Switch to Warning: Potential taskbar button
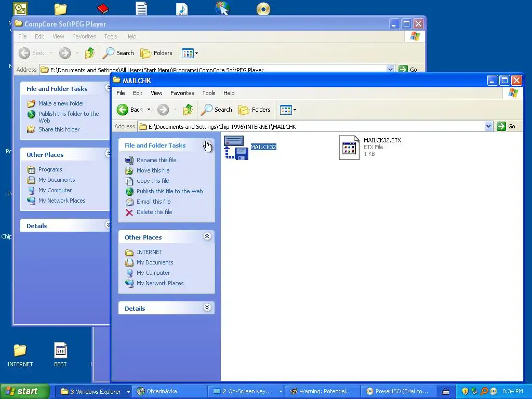 [x=322, y=392]
